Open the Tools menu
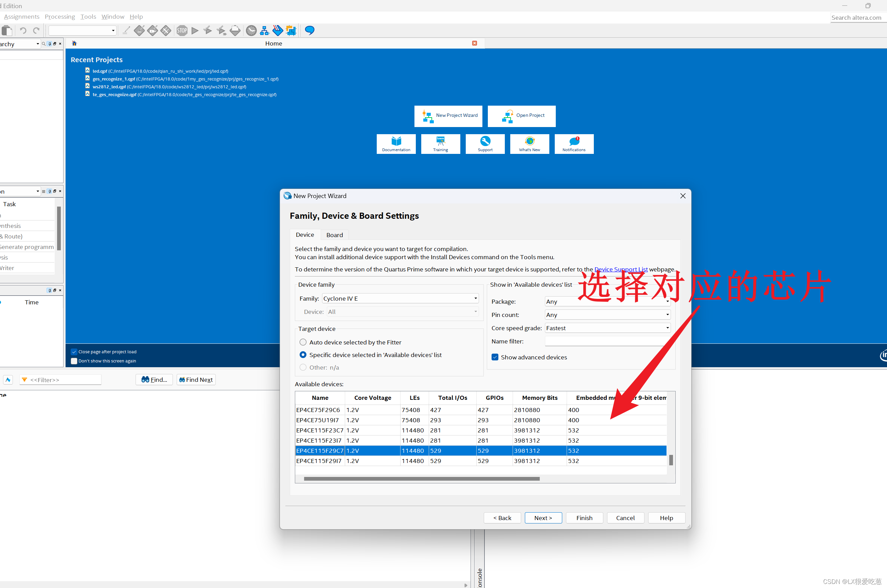 click(88, 17)
